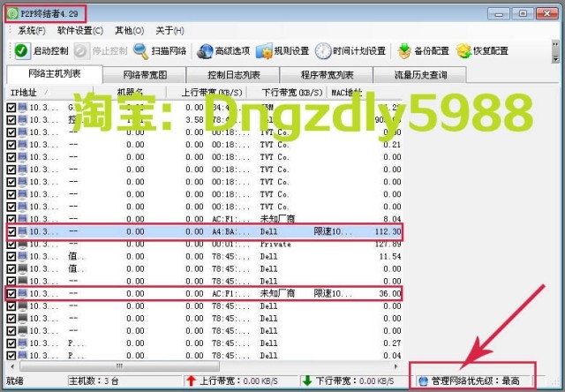Click the 上行带宽: 0.00 KB/S status text
Image resolution: width=565 pixels, height=392 pixels.
[239, 381]
